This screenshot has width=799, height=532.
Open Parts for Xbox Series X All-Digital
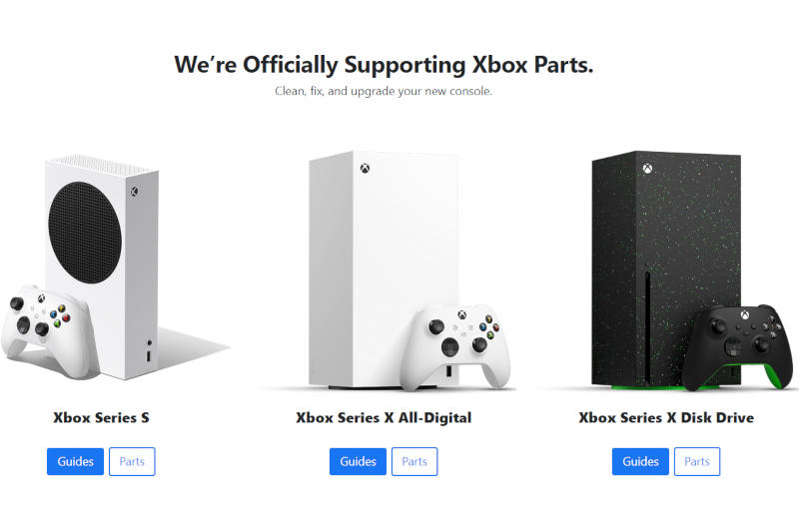pos(414,461)
